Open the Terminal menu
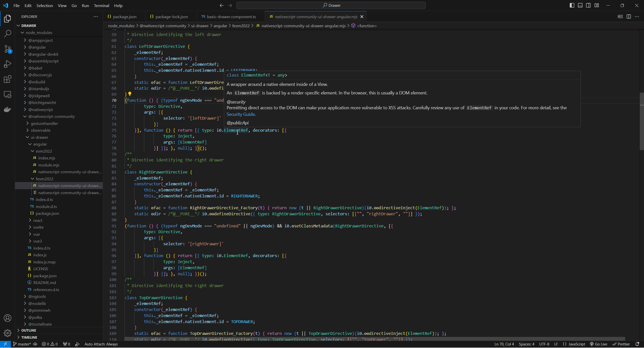 (x=101, y=6)
